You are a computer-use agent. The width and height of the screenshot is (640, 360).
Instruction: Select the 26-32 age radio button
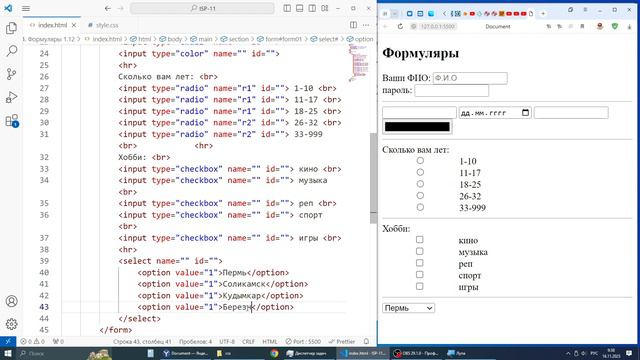tap(420, 196)
